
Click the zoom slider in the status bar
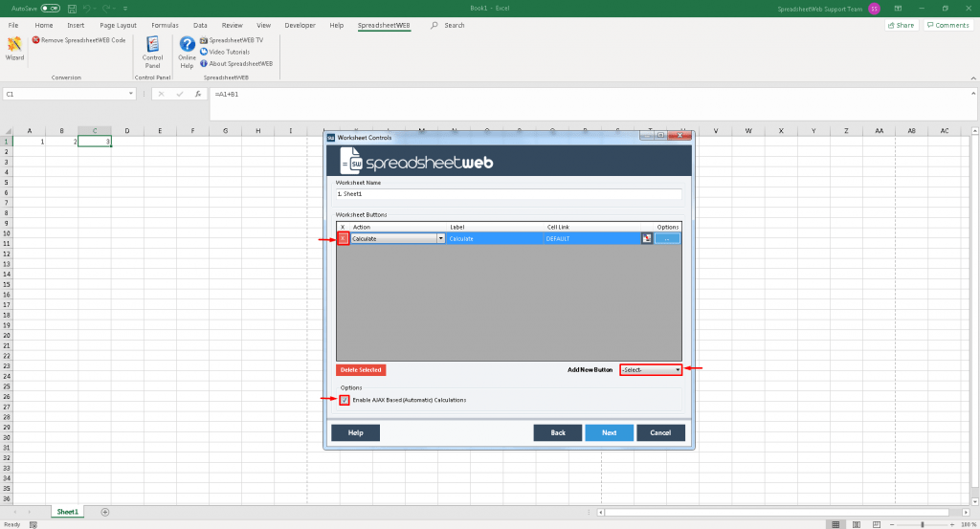(922, 524)
